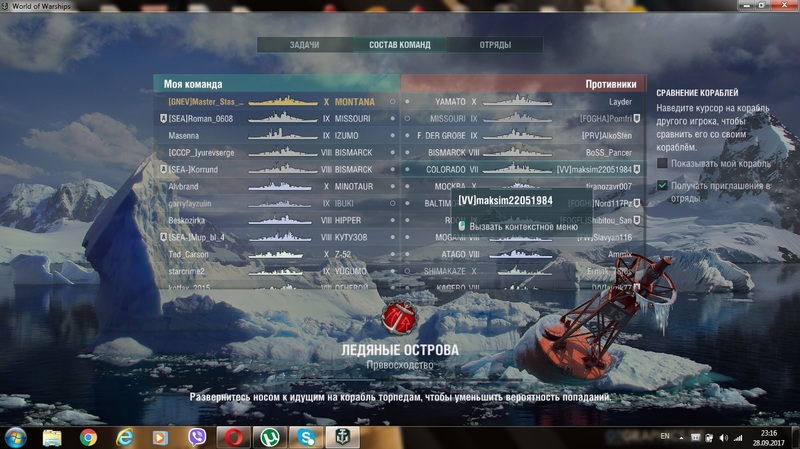Uncheck Получать приглашения в отряды
Image resolution: width=800 pixels, height=449 pixels.
click(x=662, y=185)
